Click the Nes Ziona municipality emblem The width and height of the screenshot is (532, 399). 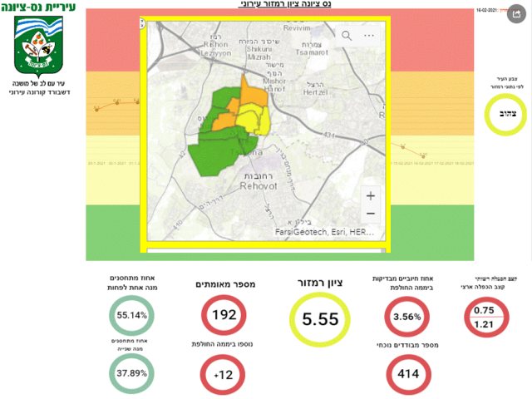click(38, 46)
